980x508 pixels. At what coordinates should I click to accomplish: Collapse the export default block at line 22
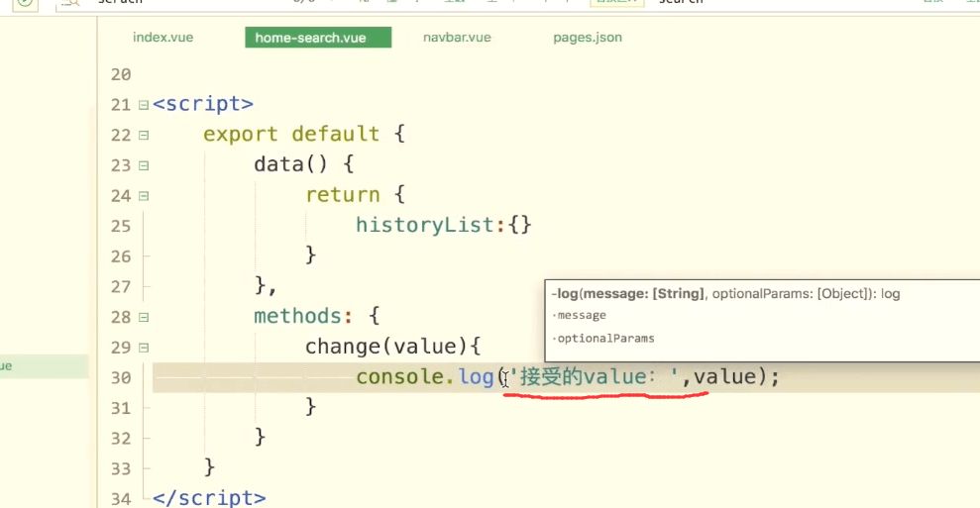(x=144, y=135)
